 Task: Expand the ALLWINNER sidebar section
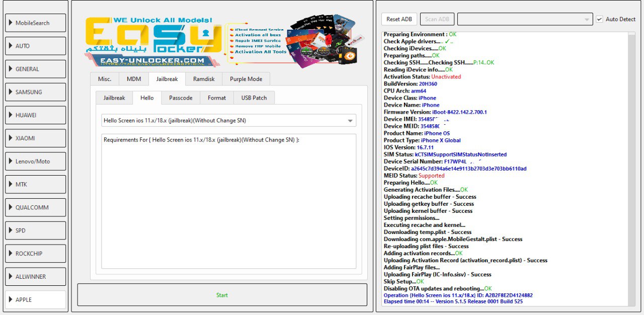coord(35,277)
